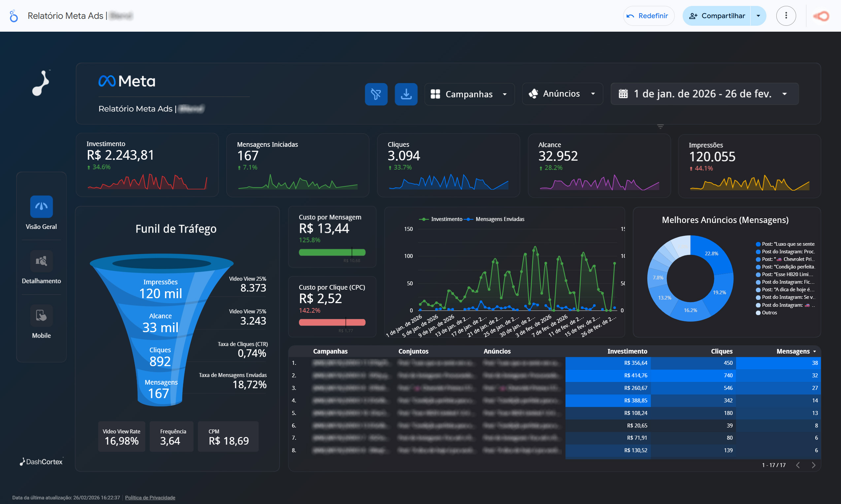
Task: Open Política de Privacidade link
Action: tap(150, 497)
